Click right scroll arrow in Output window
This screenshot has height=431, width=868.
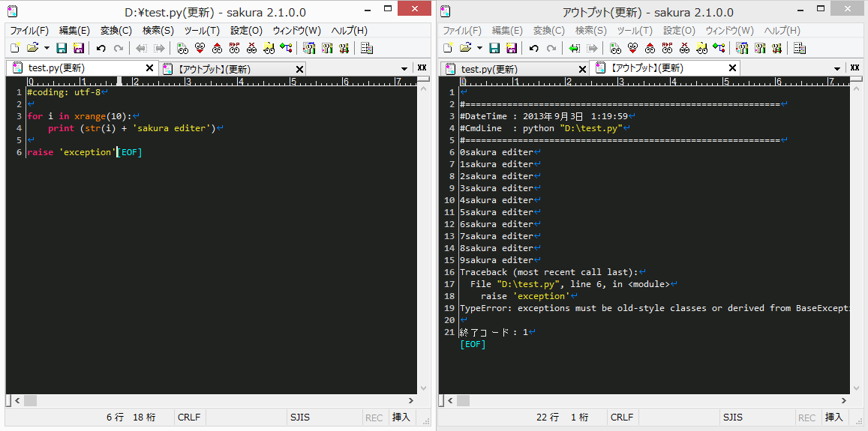(844, 400)
